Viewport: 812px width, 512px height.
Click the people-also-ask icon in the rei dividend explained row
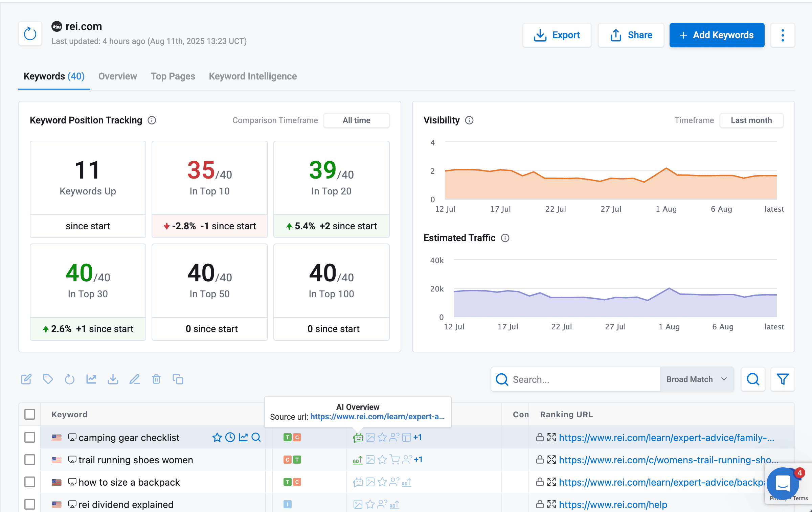click(x=383, y=504)
